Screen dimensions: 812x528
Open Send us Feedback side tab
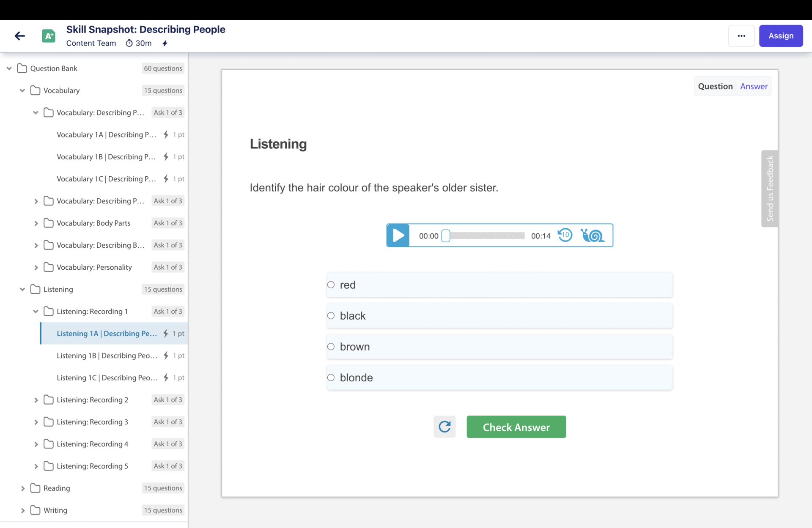pyautogui.click(x=770, y=189)
